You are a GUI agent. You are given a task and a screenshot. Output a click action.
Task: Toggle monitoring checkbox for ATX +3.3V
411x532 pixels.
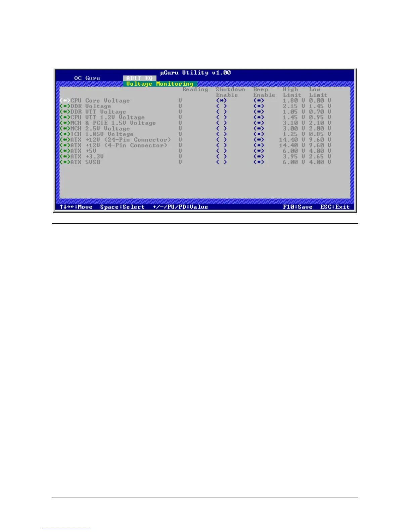(x=65, y=157)
